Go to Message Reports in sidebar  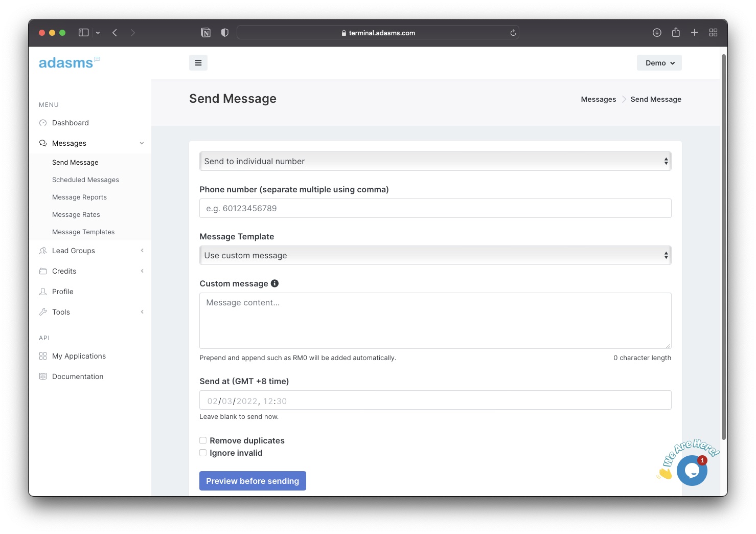click(79, 197)
